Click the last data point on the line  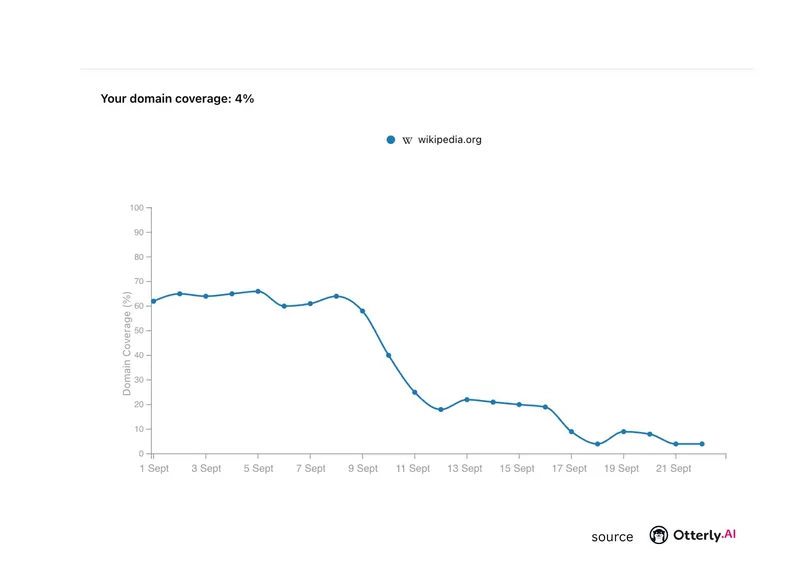[x=702, y=444]
